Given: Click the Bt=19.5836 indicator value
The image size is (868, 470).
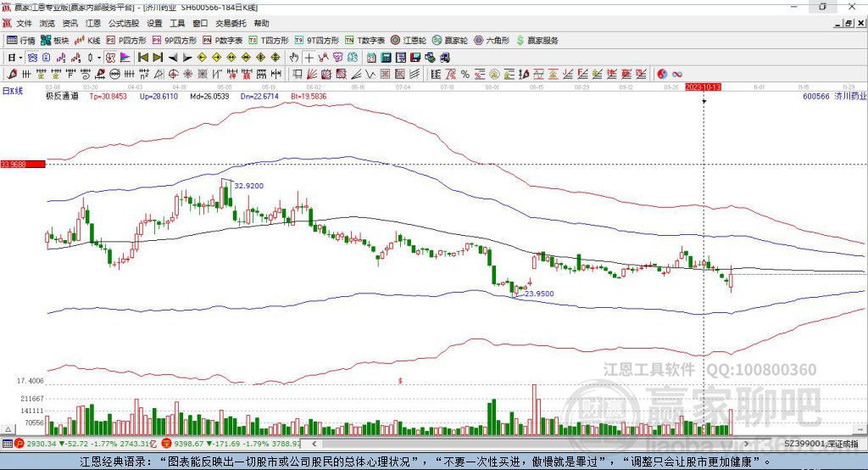Looking at the screenshot, I should 309,97.
